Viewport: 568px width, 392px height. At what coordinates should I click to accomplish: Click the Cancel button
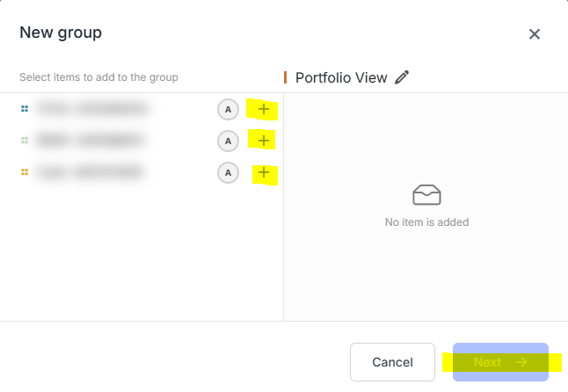tap(392, 362)
